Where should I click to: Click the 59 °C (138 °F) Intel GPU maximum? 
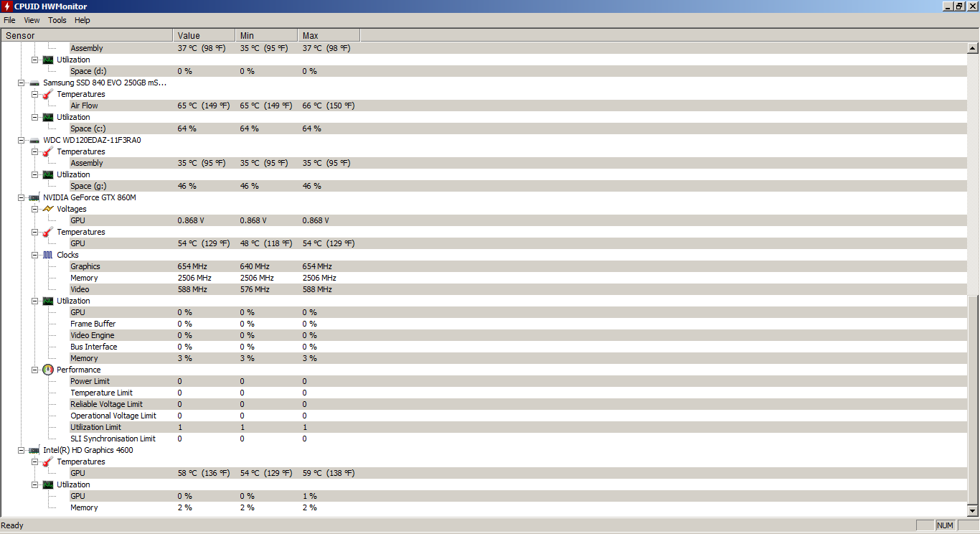pos(329,473)
